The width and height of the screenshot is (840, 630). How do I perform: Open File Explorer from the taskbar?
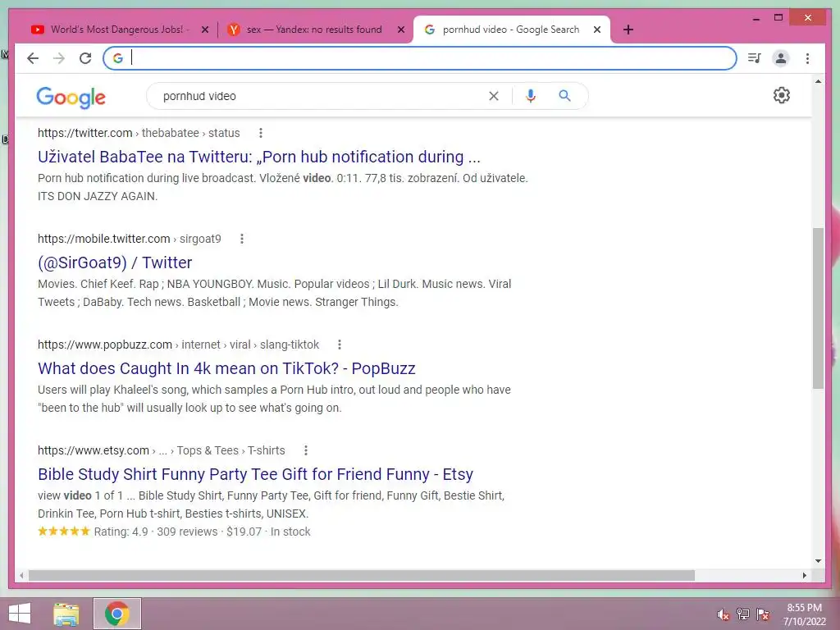pos(66,614)
